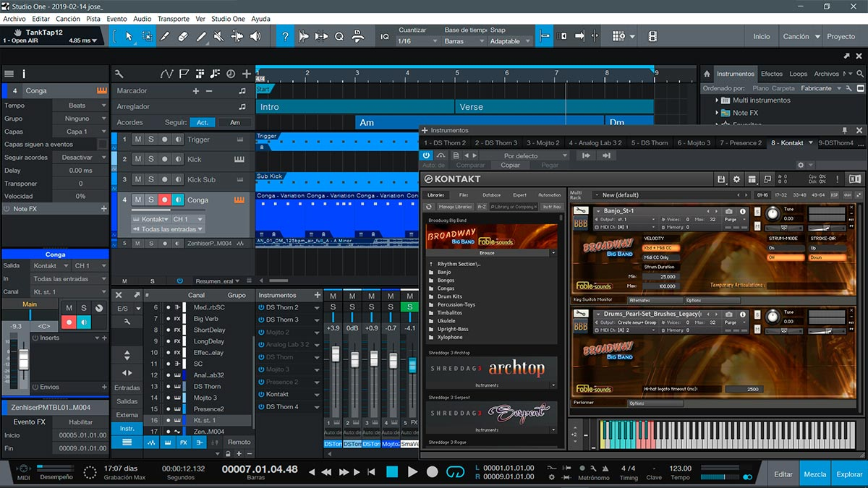This screenshot has height=488, width=868.
Task: Open the Transporte menu
Action: (174, 19)
